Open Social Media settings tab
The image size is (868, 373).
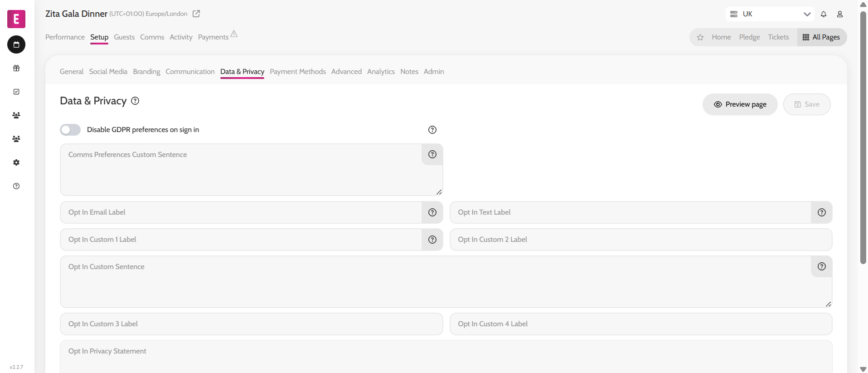(108, 72)
